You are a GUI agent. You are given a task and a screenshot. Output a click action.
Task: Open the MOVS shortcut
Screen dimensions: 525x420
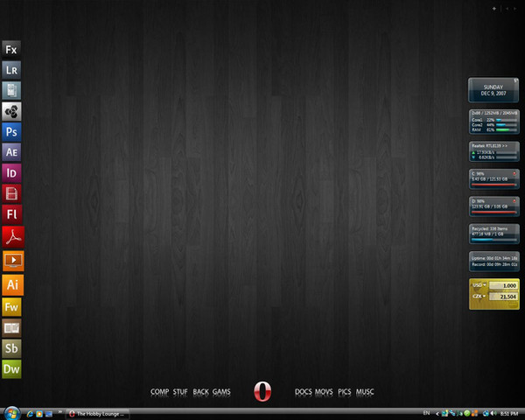[324, 392]
